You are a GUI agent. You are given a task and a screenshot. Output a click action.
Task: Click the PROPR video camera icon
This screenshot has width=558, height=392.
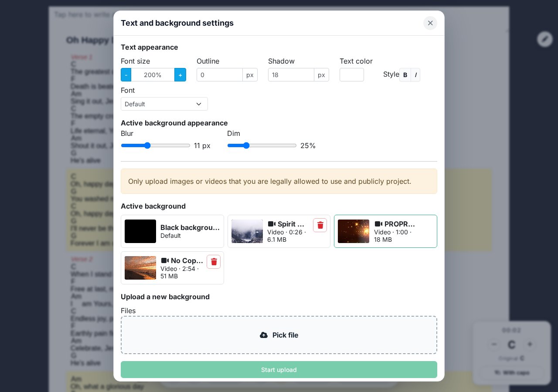point(378,224)
